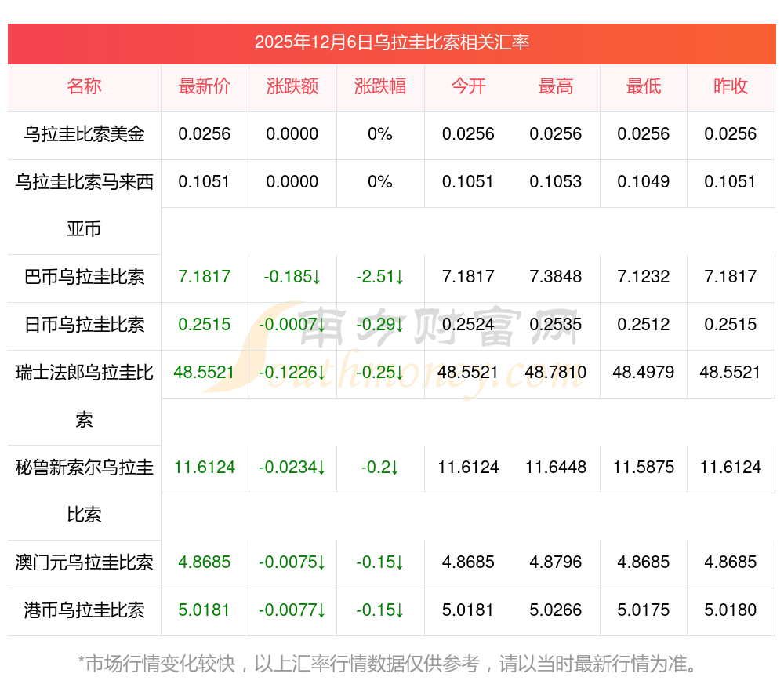
Task: Click the 昨收 column header
Action: pyautogui.click(x=731, y=86)
